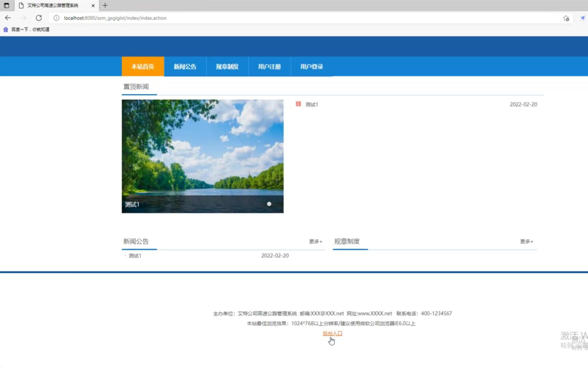Open the 新闻公告 menu item
The width and height of the screenshot is (588, 368).
tap(185, 66)
